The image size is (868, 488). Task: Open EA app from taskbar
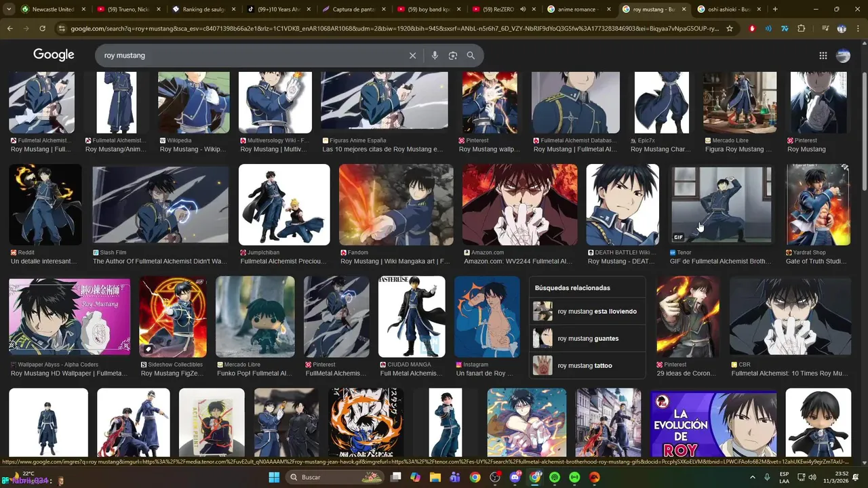pos(595,477)
